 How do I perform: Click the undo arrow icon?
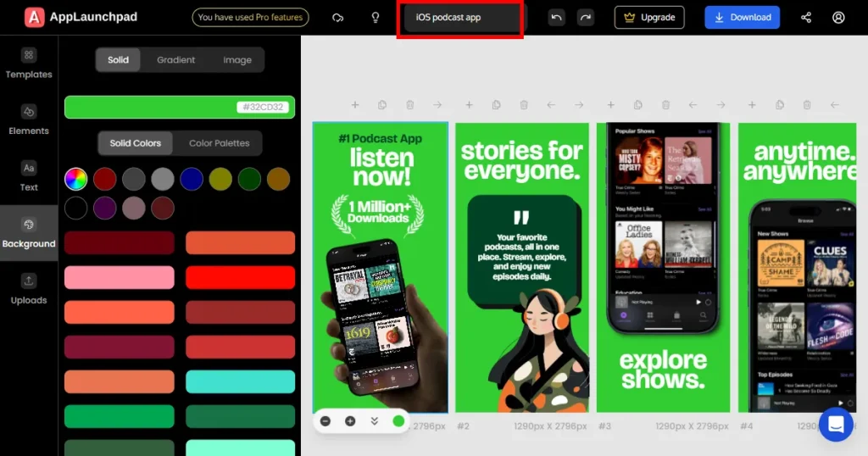coord(556,18)
